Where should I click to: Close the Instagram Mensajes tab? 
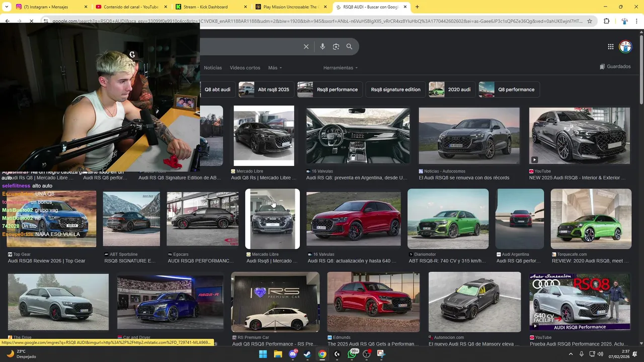(86, 7)
